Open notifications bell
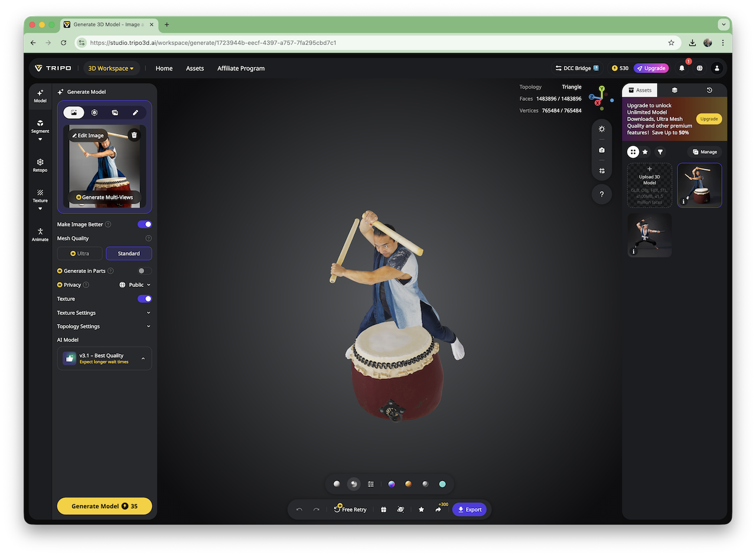 (682, 68)
